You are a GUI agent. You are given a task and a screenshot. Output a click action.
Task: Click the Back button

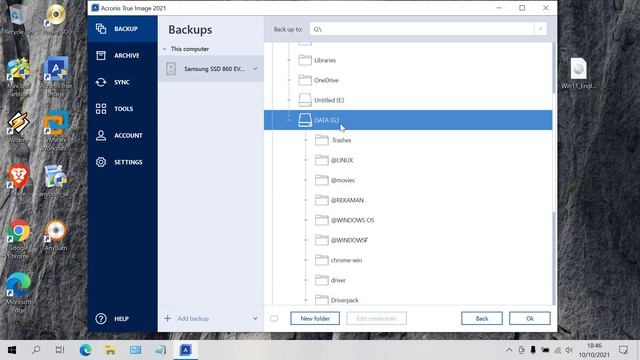point(482,318)
